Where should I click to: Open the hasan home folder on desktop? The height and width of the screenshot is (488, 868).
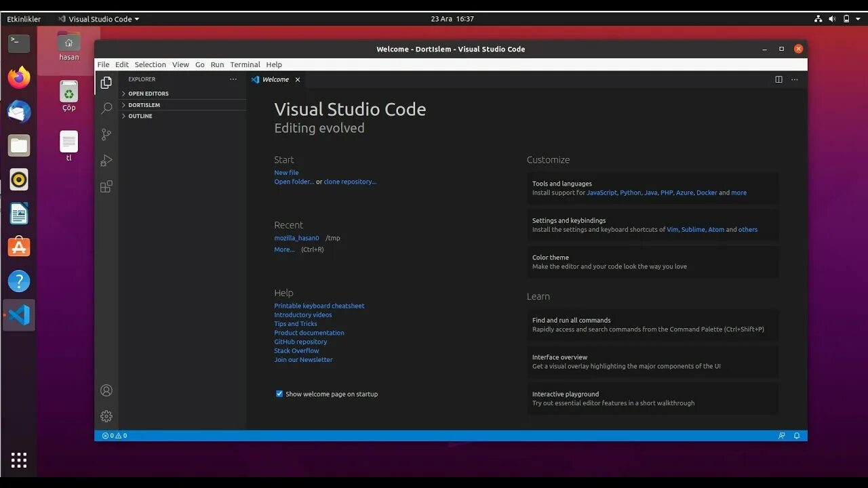[68, 45]
